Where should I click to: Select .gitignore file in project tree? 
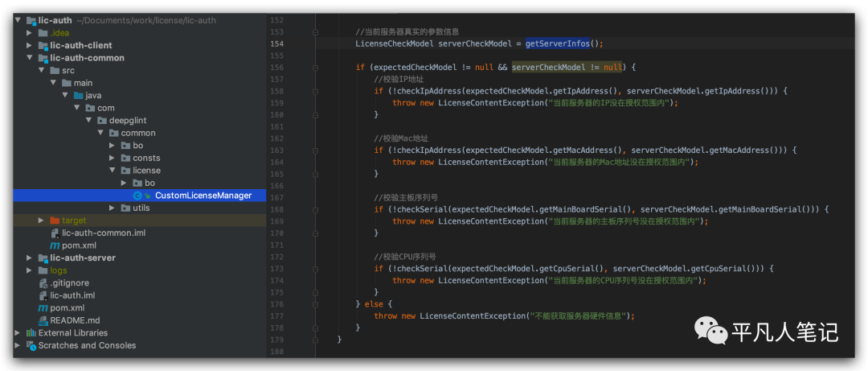click(70, 282)
